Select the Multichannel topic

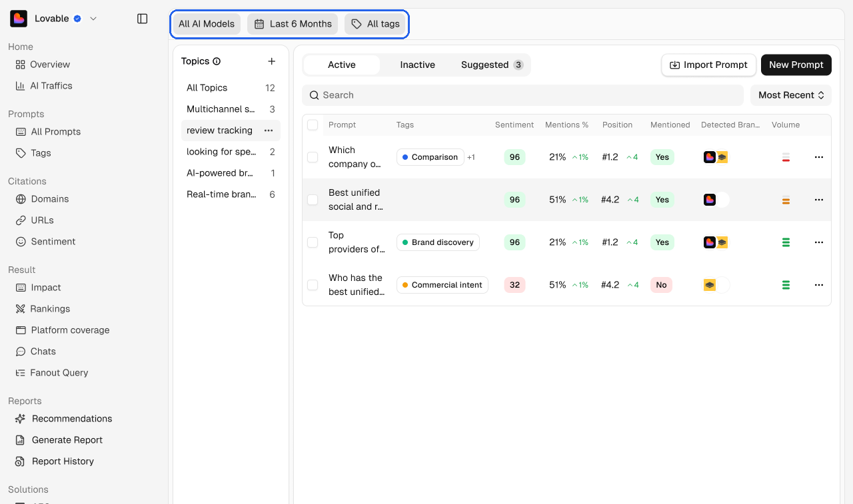231,109
